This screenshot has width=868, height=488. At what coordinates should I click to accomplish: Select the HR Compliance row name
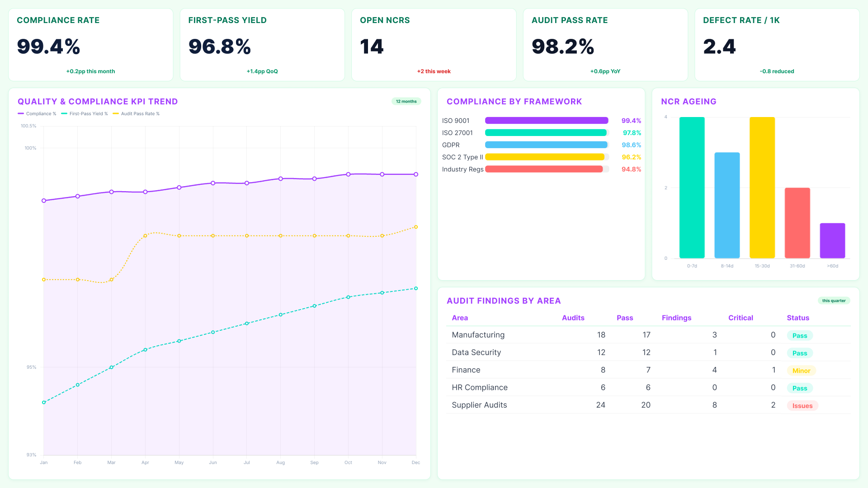tap(479, 388)
